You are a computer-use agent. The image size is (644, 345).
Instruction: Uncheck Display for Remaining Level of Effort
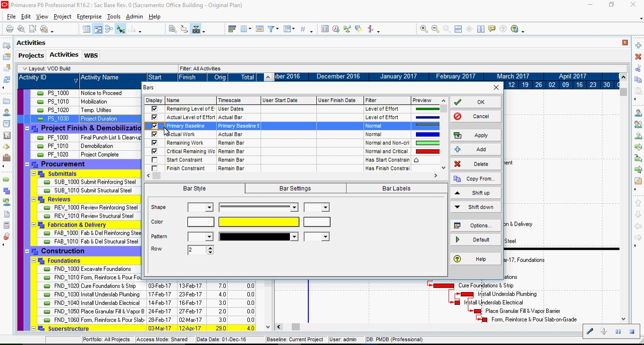click(x=154, y=109)
